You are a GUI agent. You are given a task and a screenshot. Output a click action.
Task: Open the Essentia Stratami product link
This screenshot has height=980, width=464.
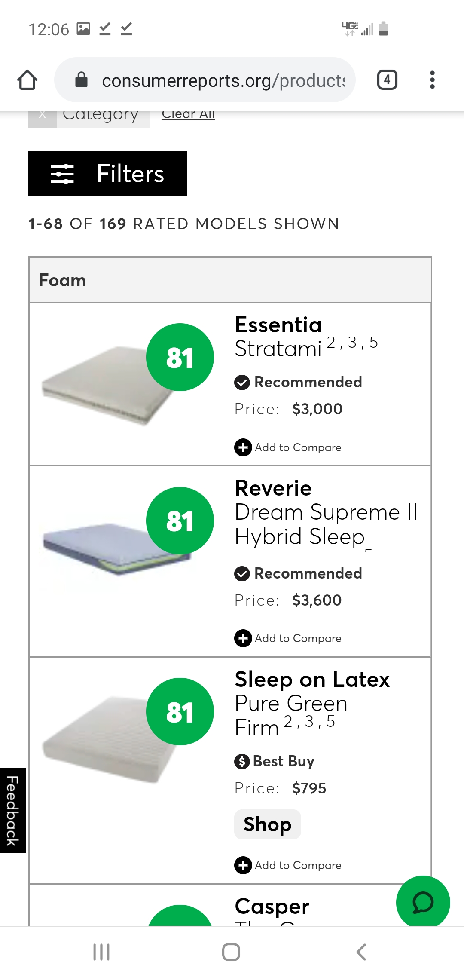tap(278, 337)
